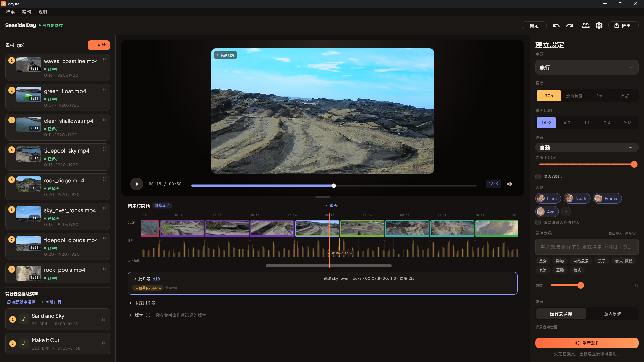Click the undo arrow icon
The height and width of the screenshot is (362, 644).
(556, 25)
